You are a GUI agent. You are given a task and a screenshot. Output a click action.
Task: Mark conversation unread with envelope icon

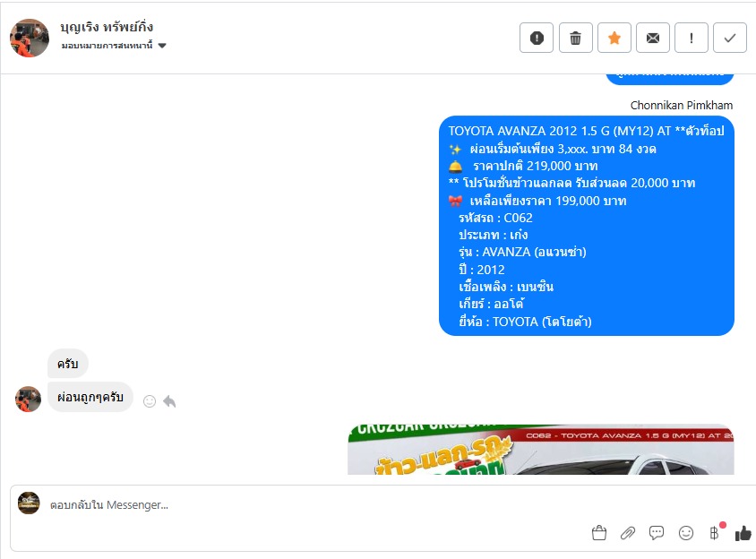tap(653, 38)
